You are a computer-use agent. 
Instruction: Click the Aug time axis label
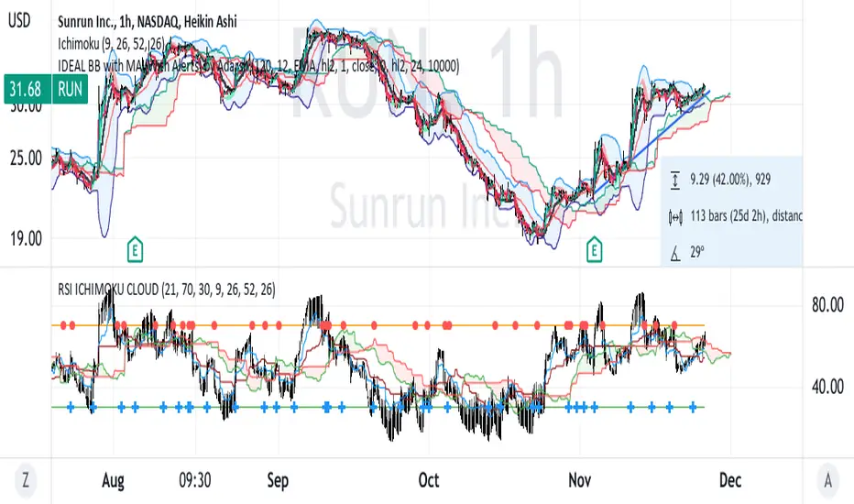(114, 480)
